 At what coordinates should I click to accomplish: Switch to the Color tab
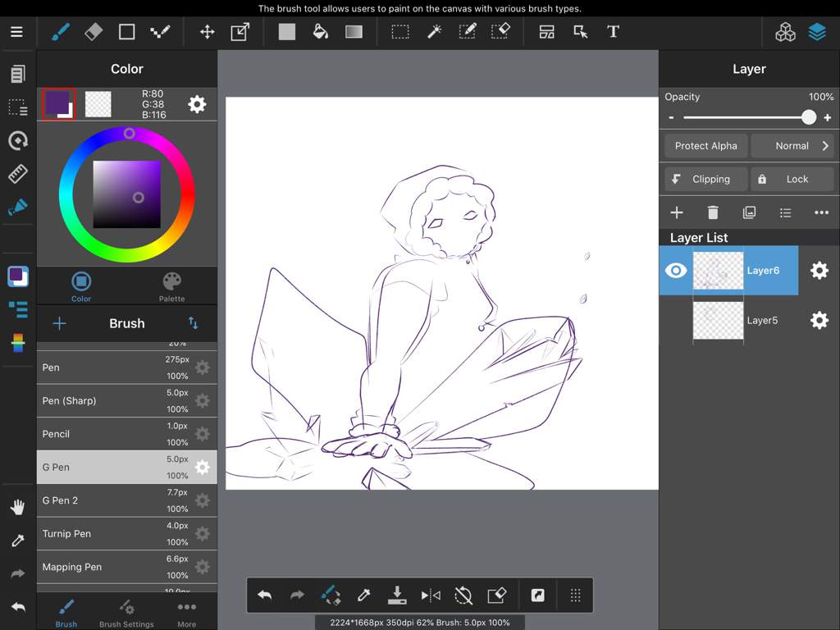coord(81,286)
